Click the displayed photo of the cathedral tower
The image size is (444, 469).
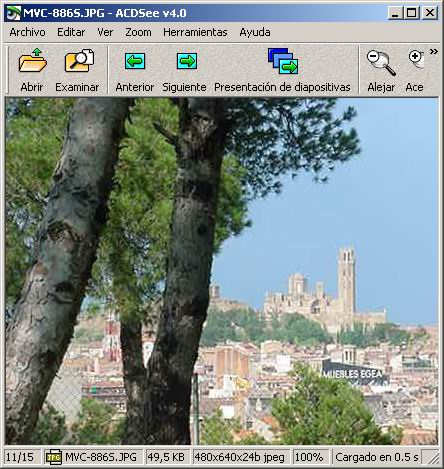point(222,271)
